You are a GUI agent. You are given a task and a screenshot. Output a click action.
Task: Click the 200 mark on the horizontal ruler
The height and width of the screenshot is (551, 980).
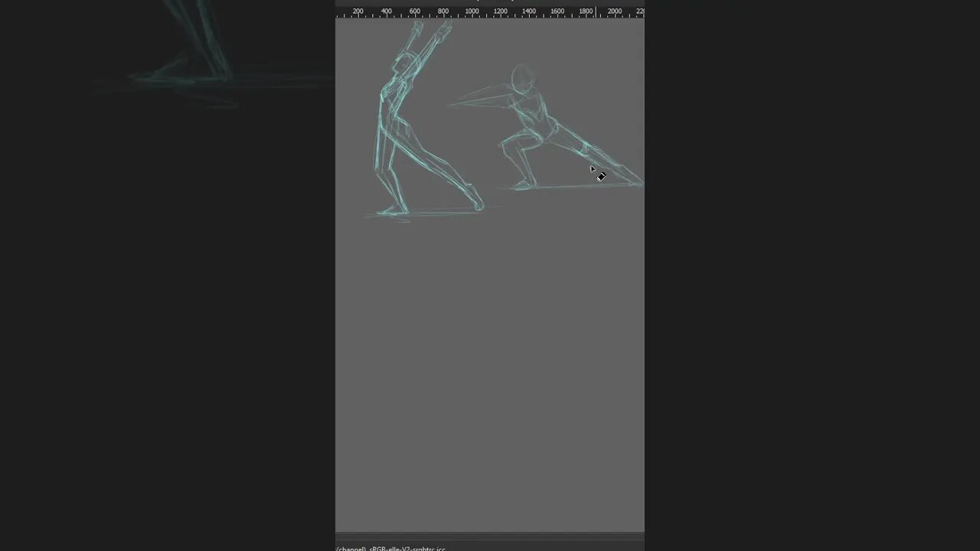358,11
